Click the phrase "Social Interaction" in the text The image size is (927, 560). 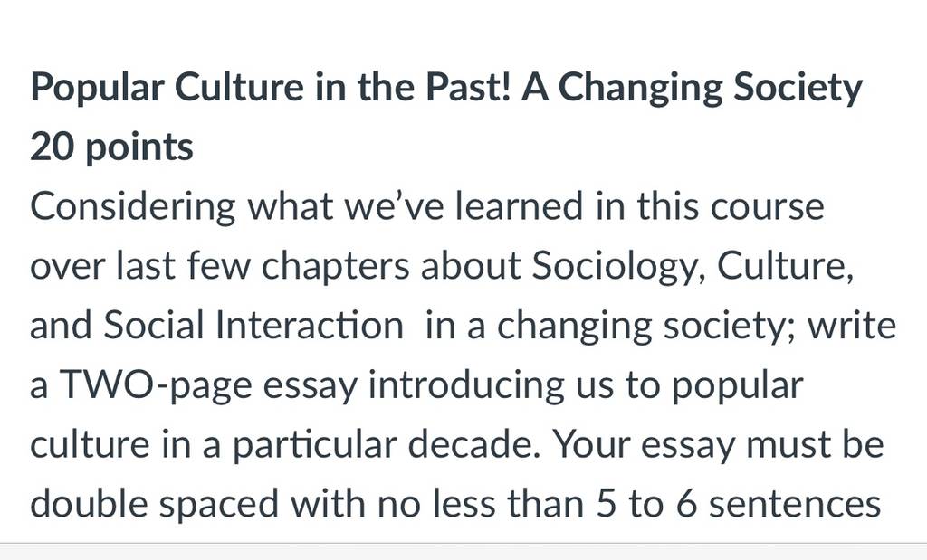[253, 326]
